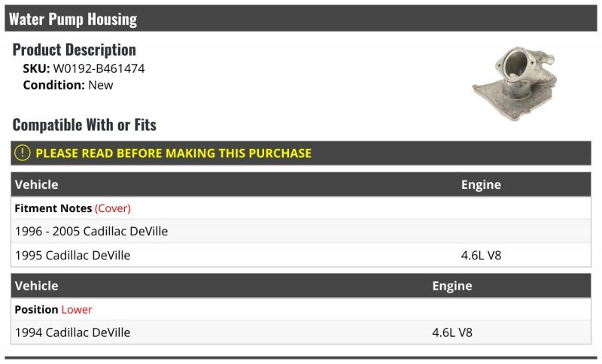Click the SKU number W0192-B461474
The width and height of the screenshot is (602, 364).
[x=99, y=68]
